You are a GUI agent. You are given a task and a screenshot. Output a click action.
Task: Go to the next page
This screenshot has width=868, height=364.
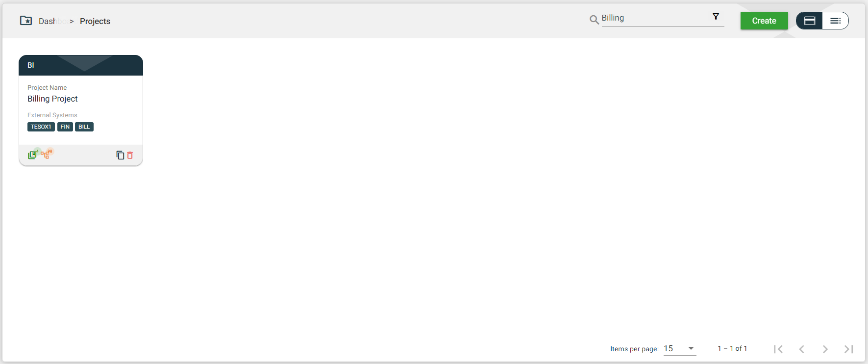coord(825,349)
